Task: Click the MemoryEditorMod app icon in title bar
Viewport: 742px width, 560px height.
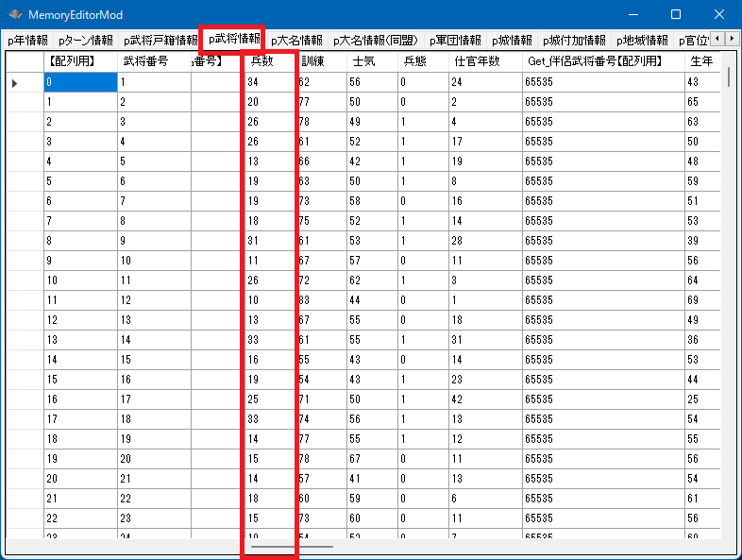Action: point(15,15)
